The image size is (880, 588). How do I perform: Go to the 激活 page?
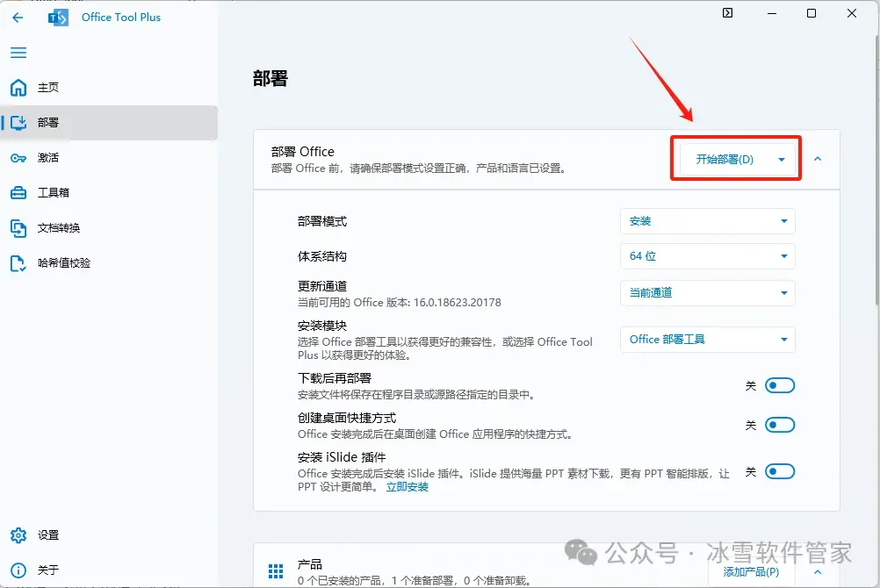[x=110, y=158]
